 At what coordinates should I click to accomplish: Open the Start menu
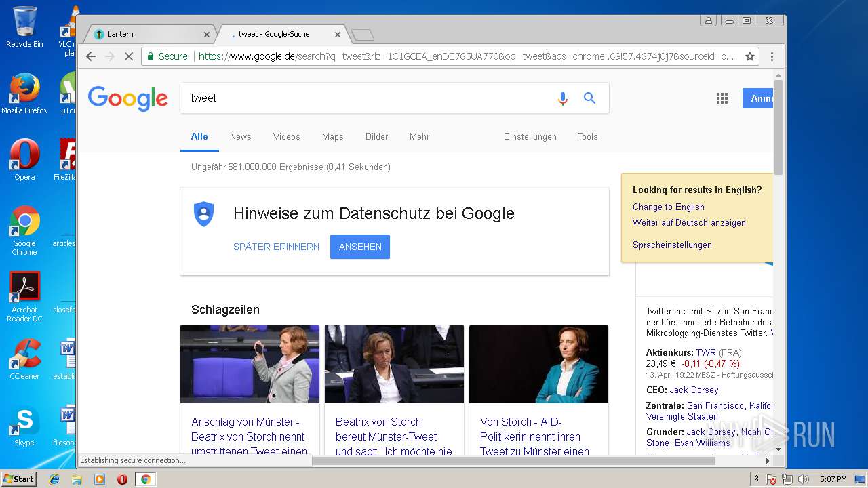point(18,479)
